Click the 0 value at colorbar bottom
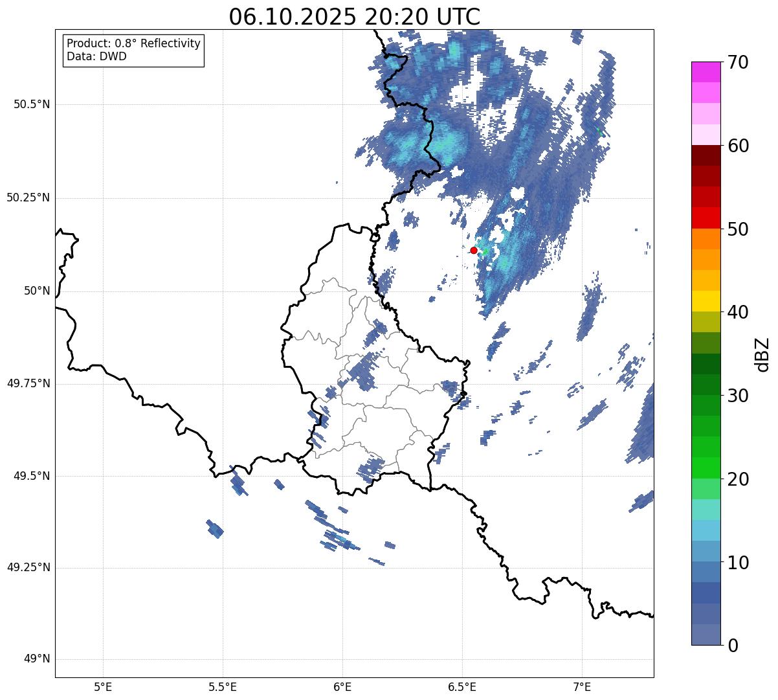 (x=733, y=645)
